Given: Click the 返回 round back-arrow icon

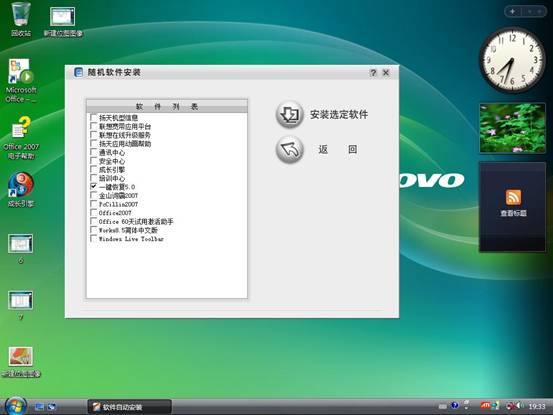Looking at the screenshot, I should [289, 149].
